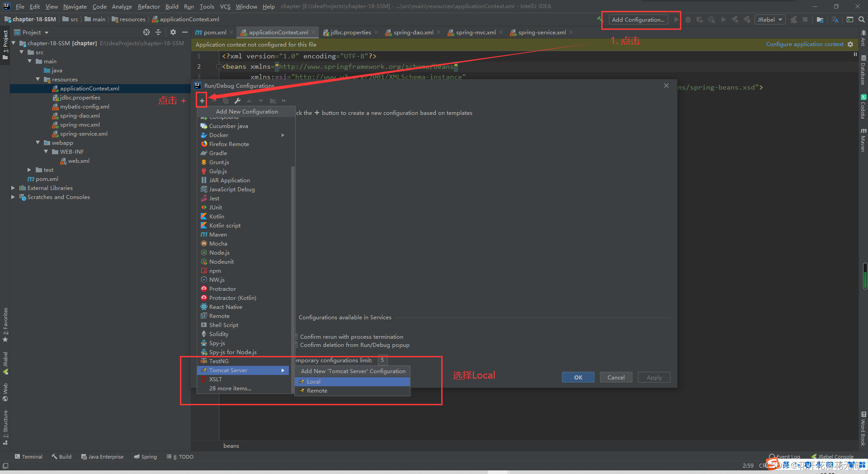Open Spring tool window at bottom

click(145, 457)
